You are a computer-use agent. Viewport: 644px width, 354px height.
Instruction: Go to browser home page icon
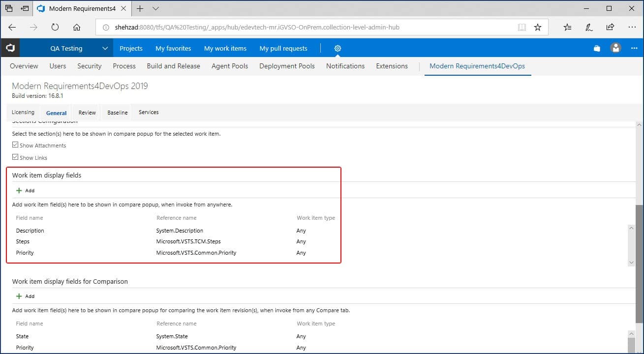[77, 28]
